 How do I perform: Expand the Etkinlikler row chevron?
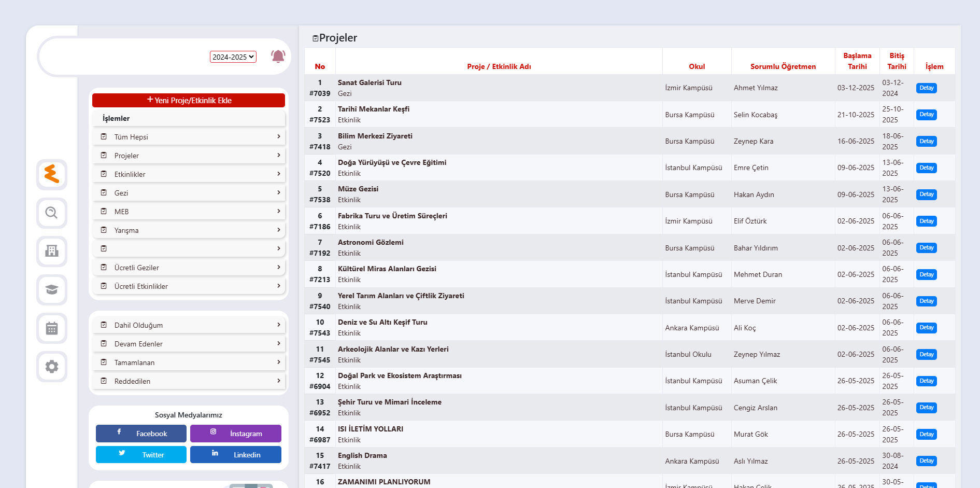[279, 174]
